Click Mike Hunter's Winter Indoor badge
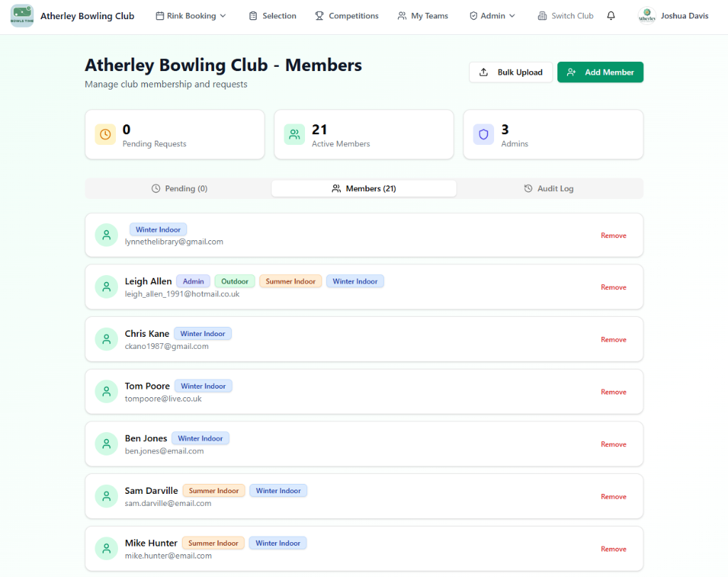This screenshot has width=728, height=577. (278, 543)
